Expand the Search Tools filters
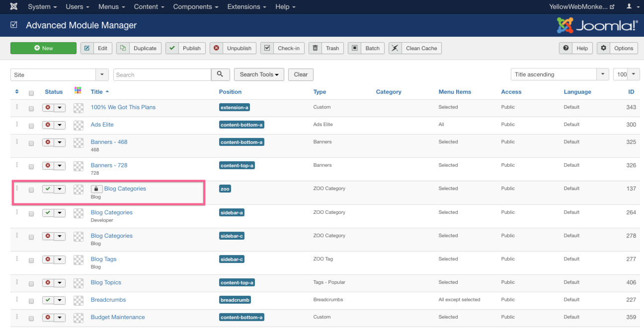The width and height of the screenshot is (644, 328). [x=259, y=74]
